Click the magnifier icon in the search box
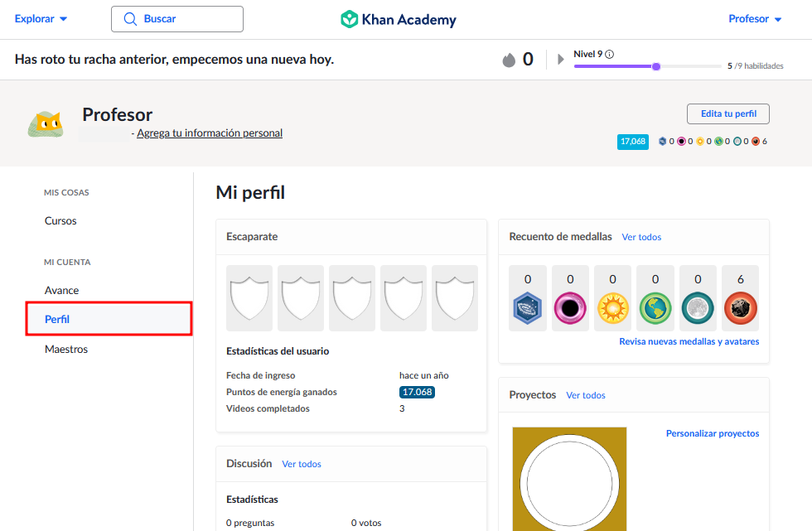This screenshot has width=812, height=531. [130, 19]
